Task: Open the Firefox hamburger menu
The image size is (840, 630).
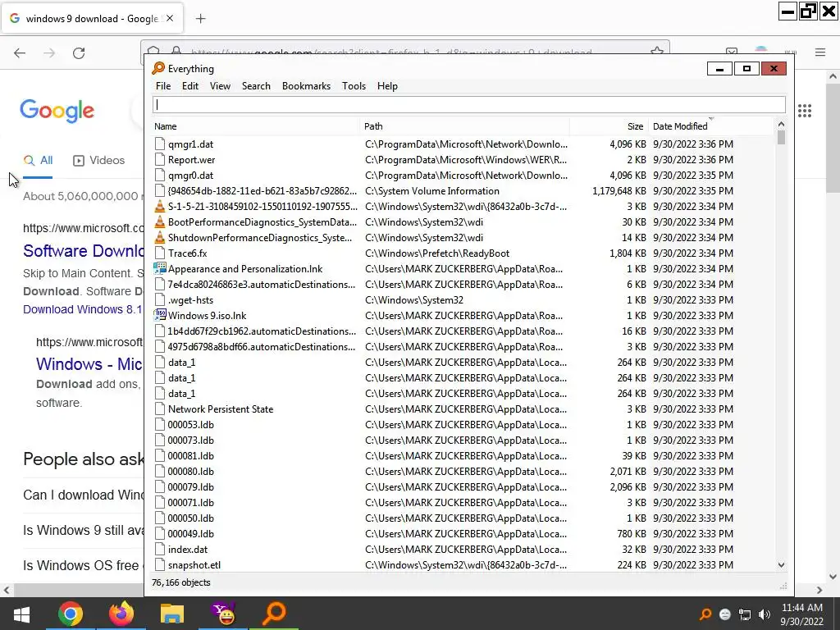Action: pos(820,52)
